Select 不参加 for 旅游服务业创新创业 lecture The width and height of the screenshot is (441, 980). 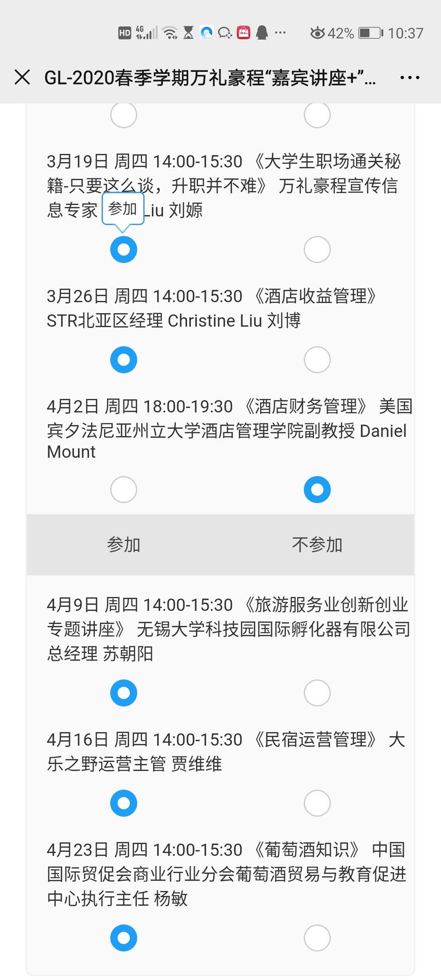[x=317, y=693]
